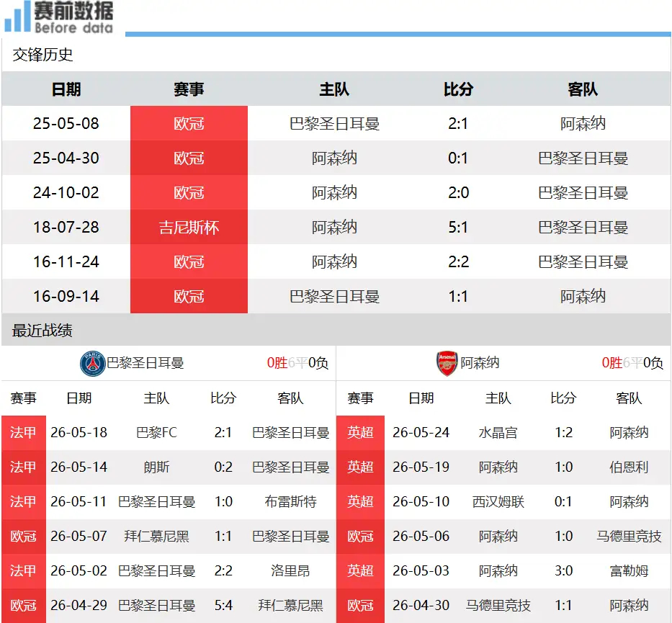Screen dimensions: 672x623
Task: Click the 赛事 header in head-to-head table
Action: click(x=189, y=89)
